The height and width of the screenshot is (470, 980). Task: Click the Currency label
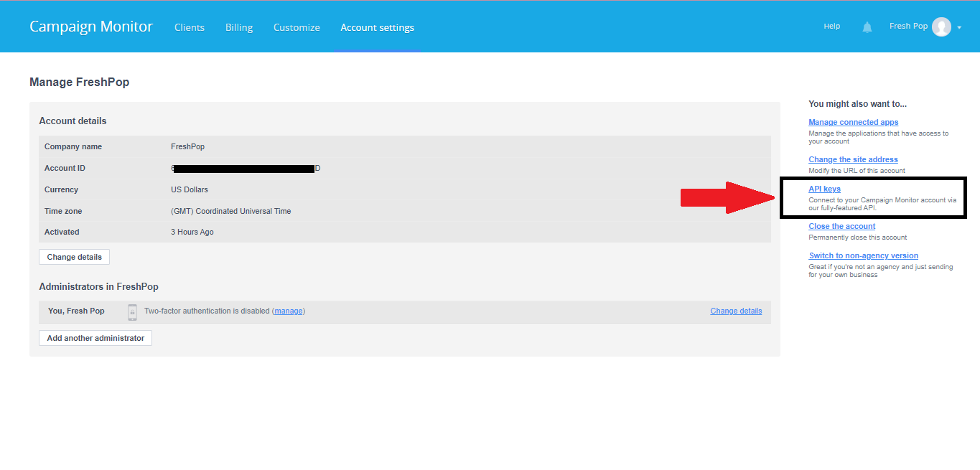[61, 189]
